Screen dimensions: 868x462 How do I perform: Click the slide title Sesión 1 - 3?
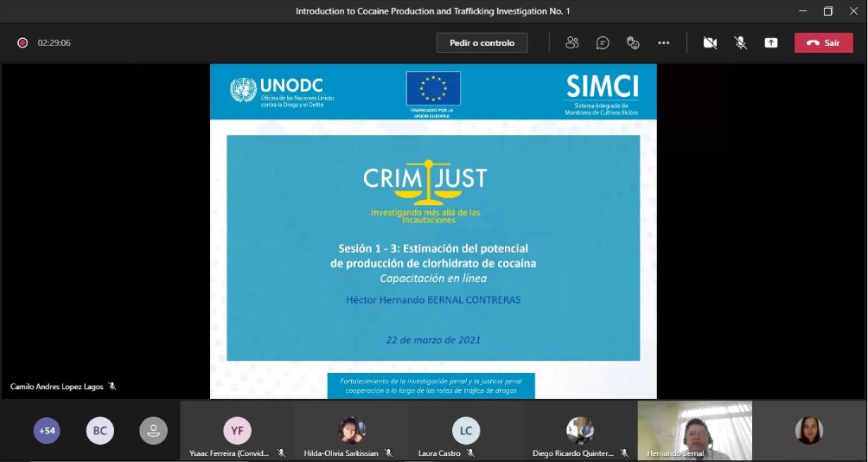click(433, 255)
